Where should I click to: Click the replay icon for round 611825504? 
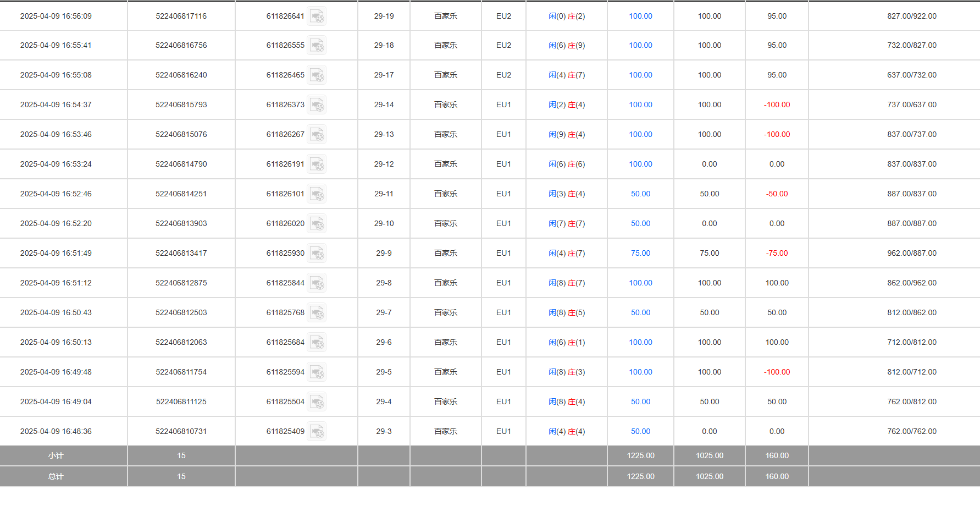point(317,402)
